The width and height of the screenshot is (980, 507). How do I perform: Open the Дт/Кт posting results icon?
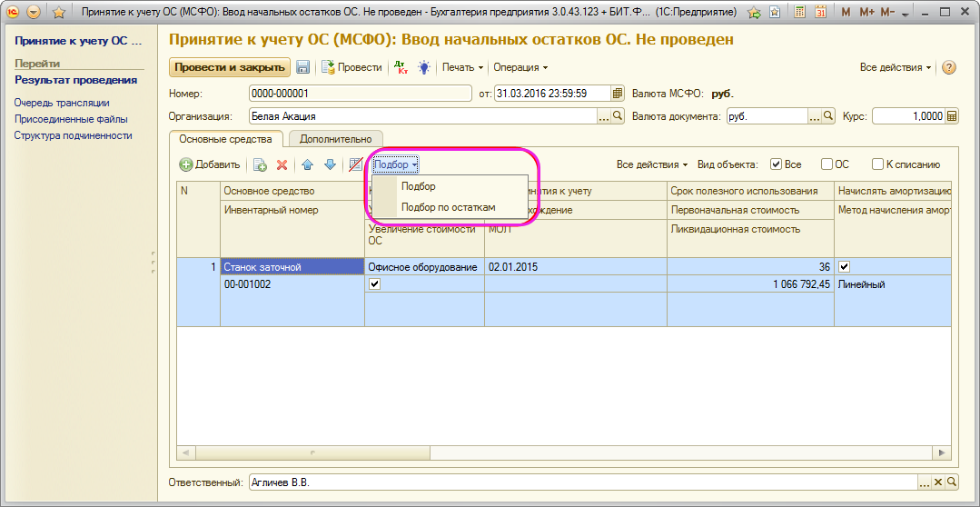(x=400, y=67)
